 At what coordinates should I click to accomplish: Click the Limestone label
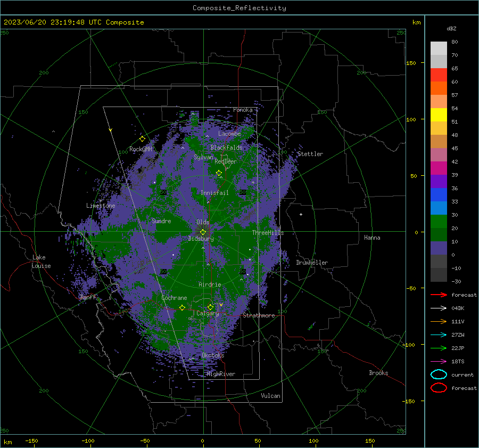[x=101, y=206]
